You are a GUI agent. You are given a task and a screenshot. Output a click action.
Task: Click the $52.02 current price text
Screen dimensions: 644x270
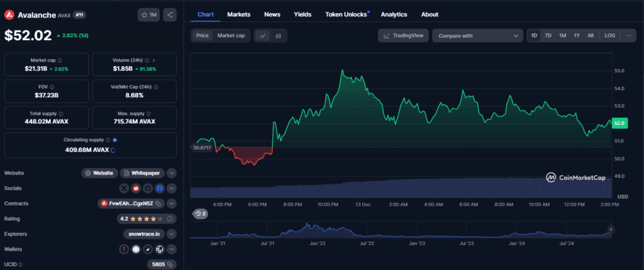28,35
